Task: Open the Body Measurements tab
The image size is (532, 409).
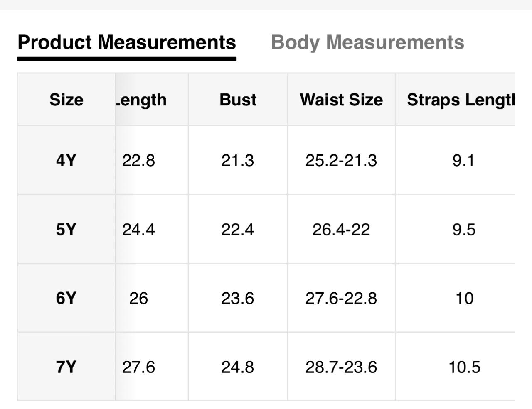Action: tap(367, 42)
